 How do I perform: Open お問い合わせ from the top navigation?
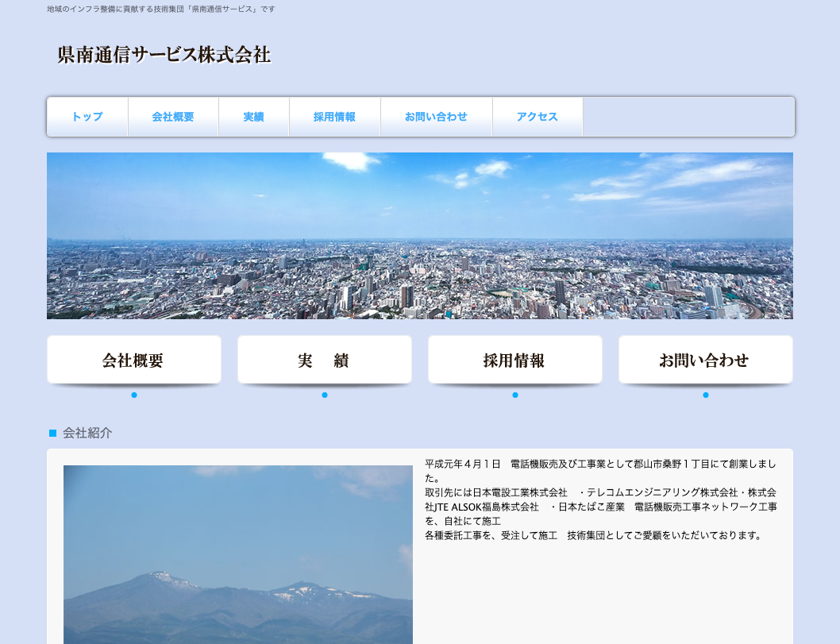(437, 117)
